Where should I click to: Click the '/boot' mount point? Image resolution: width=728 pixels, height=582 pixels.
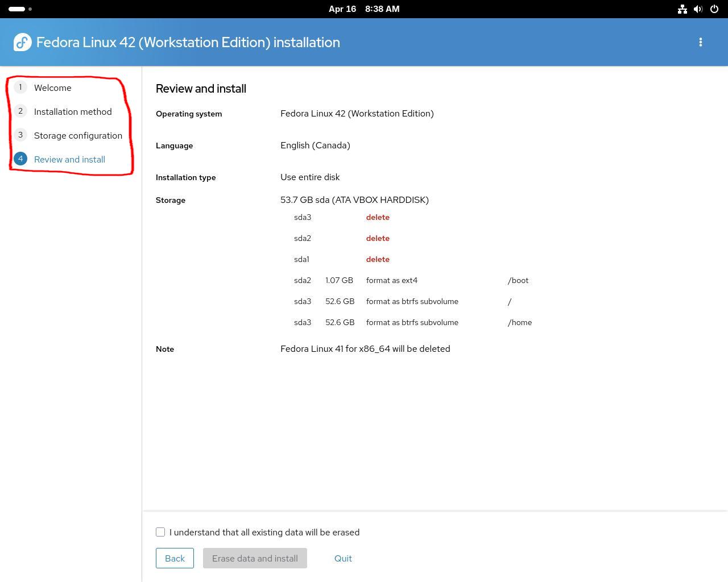click(518, 280)
